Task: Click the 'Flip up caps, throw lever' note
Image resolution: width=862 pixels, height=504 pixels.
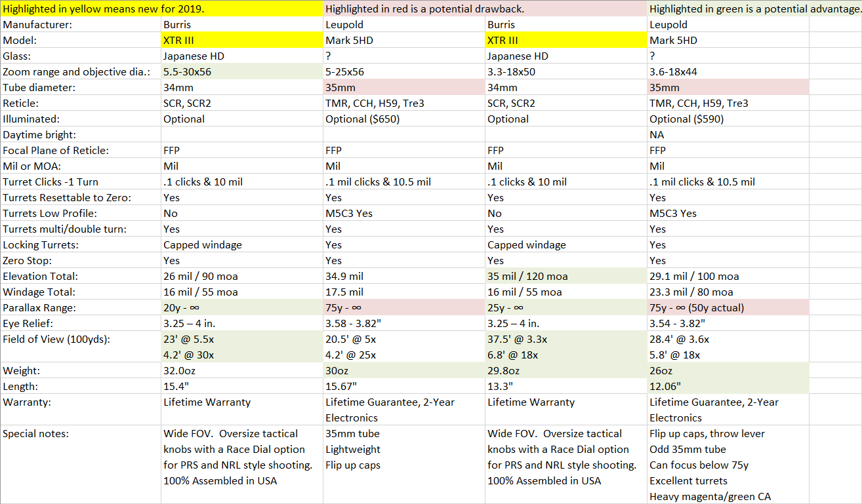Action: pos(707,433)
